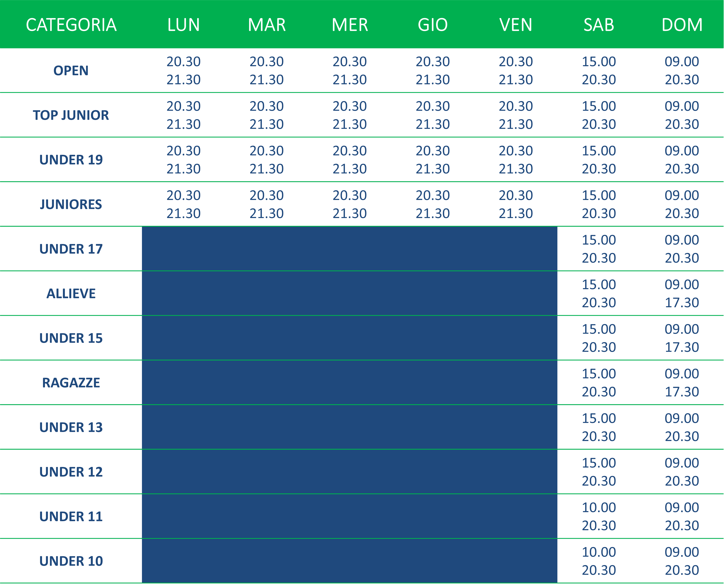The width and height of the screenshot is (724, 588).
Task: Click the UNDER 17 row label
Action: (71, 249)
